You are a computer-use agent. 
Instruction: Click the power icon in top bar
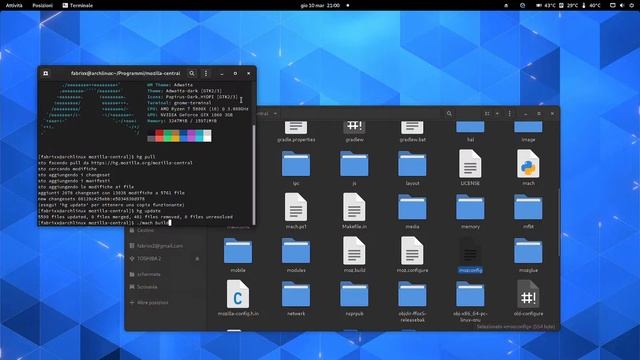(x=631, y=5)
